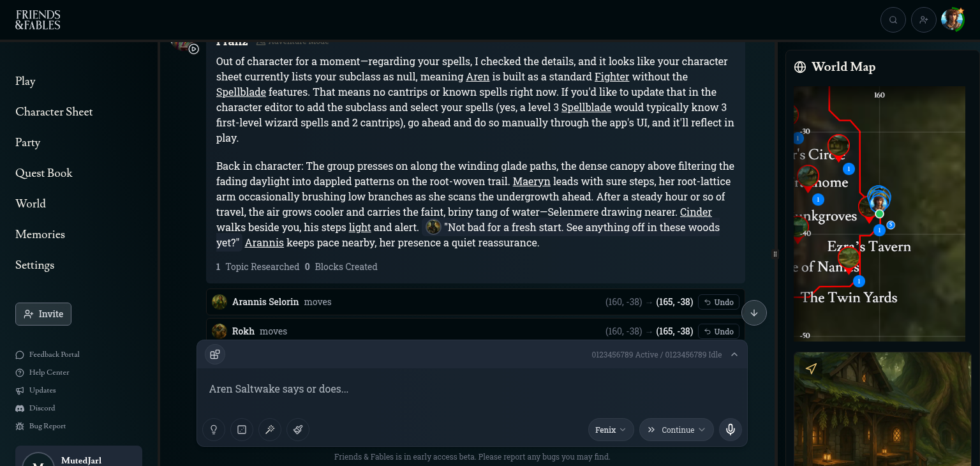This screenshot has height=466, width=980.
Task: Click the add-friend icon in header
Action: [x=924, y=20]
